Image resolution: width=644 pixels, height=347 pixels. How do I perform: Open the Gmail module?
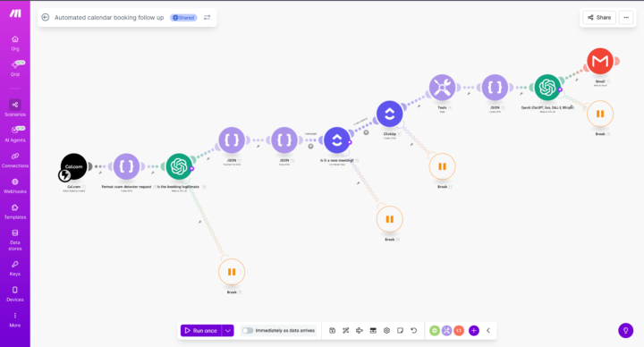pyautogui.click(x=600, y=61)
